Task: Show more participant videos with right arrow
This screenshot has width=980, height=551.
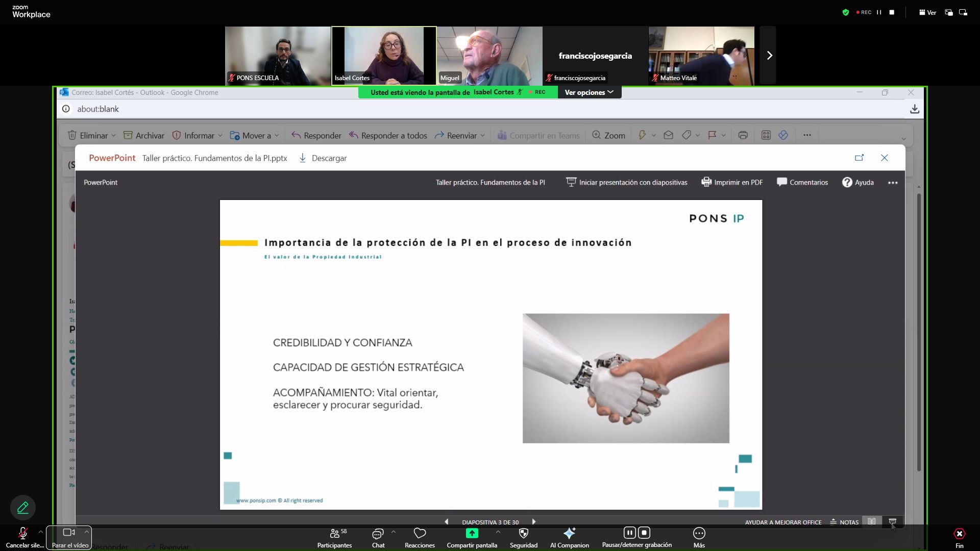Action: click(769, 56)
